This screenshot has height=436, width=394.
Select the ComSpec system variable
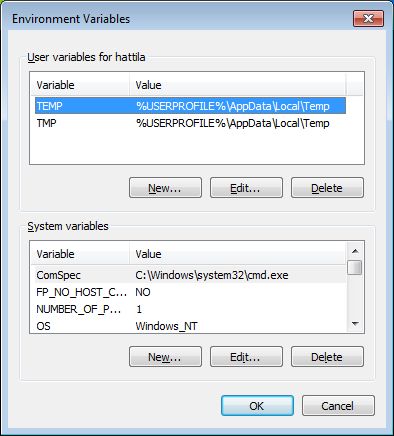[188, 275]
